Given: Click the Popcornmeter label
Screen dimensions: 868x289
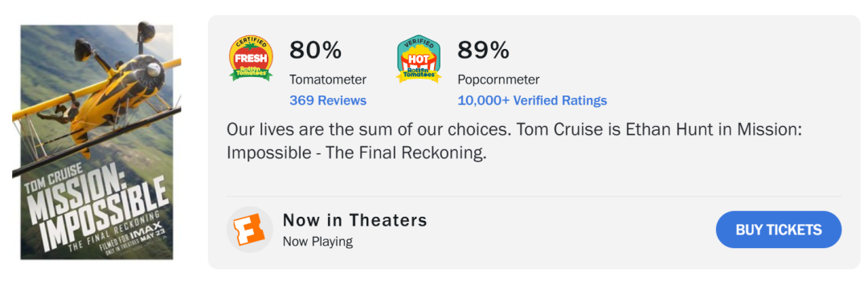Looking at the screenshot, I should tap(498, 79).
